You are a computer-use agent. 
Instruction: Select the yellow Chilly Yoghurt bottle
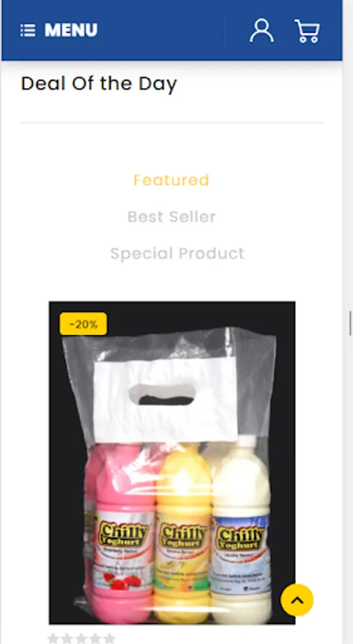pyautogui.click(x=183, y=534)
